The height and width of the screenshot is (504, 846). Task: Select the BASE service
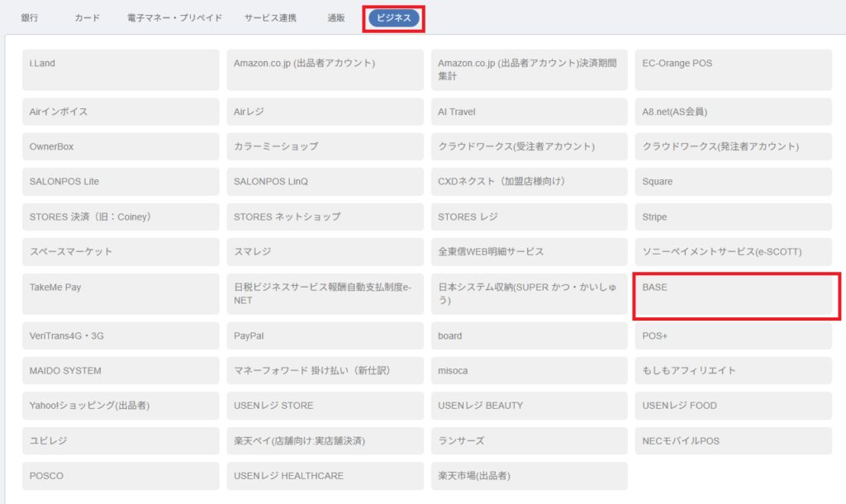(734, 294)
